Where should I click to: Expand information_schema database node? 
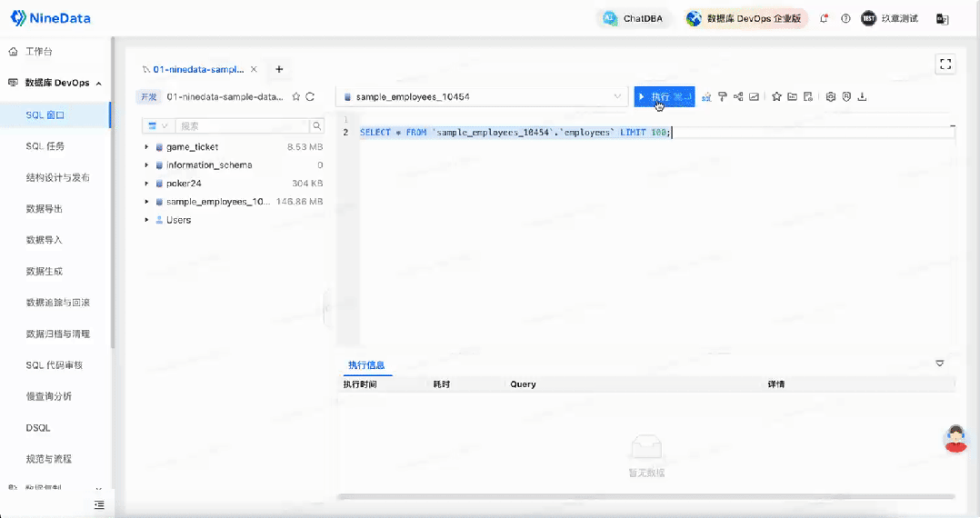coord(146,165)
